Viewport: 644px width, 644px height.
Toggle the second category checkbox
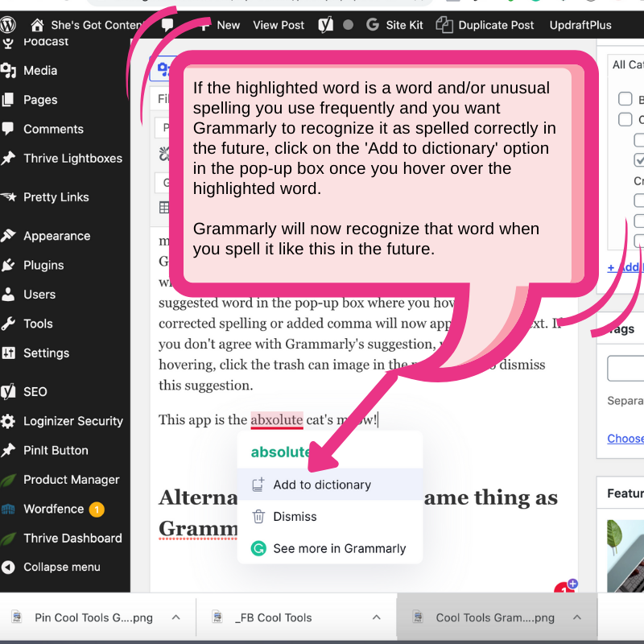(x=625, y=119)
